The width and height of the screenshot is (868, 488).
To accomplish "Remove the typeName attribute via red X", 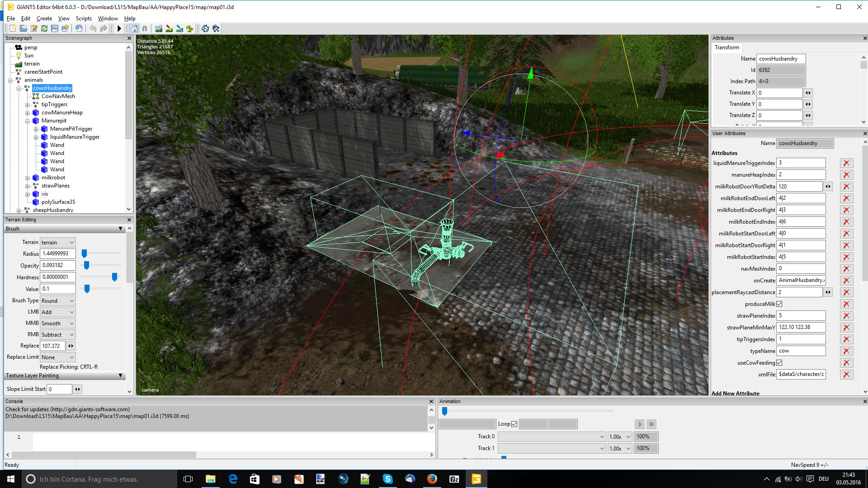I will click(846, 351).
